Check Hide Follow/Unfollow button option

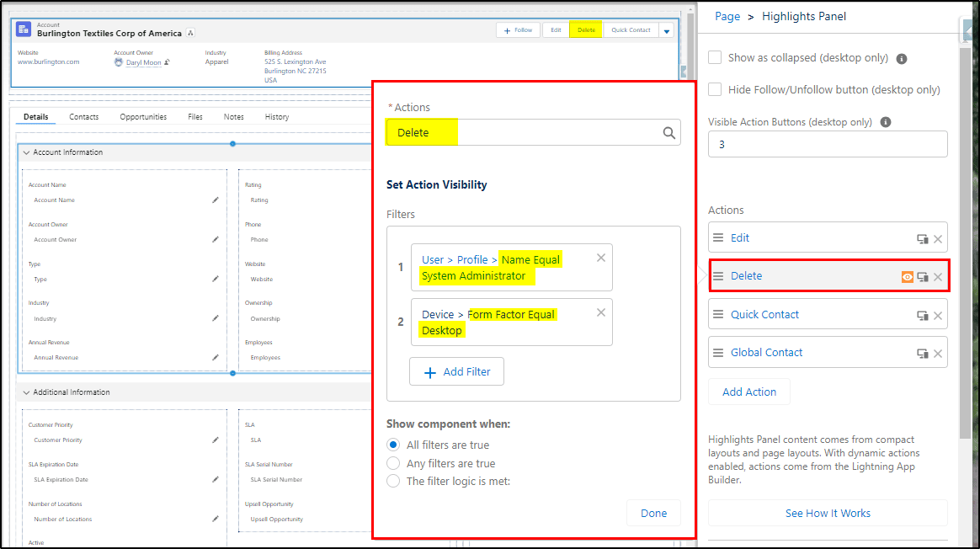715,89
